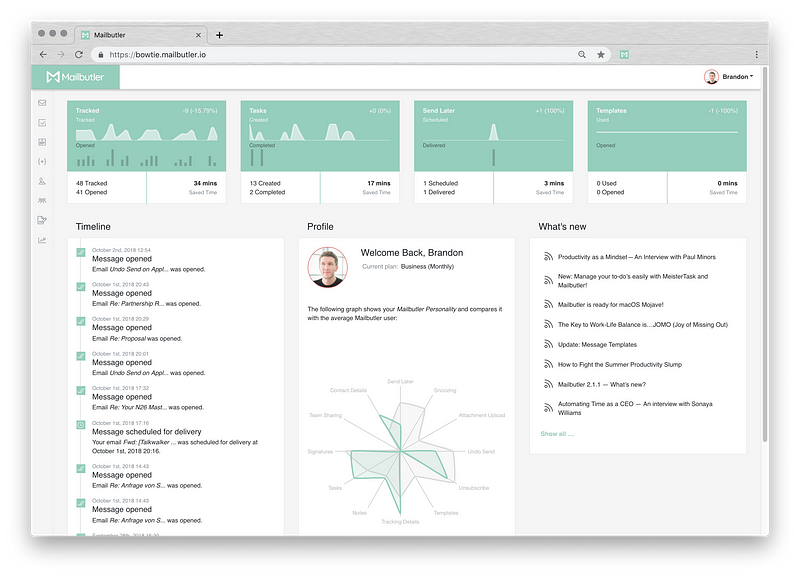Screen dimensions: 800x577
Task: Click 'Email Re: Partnership R... was opened.' entry
Action: click(146, 304)
